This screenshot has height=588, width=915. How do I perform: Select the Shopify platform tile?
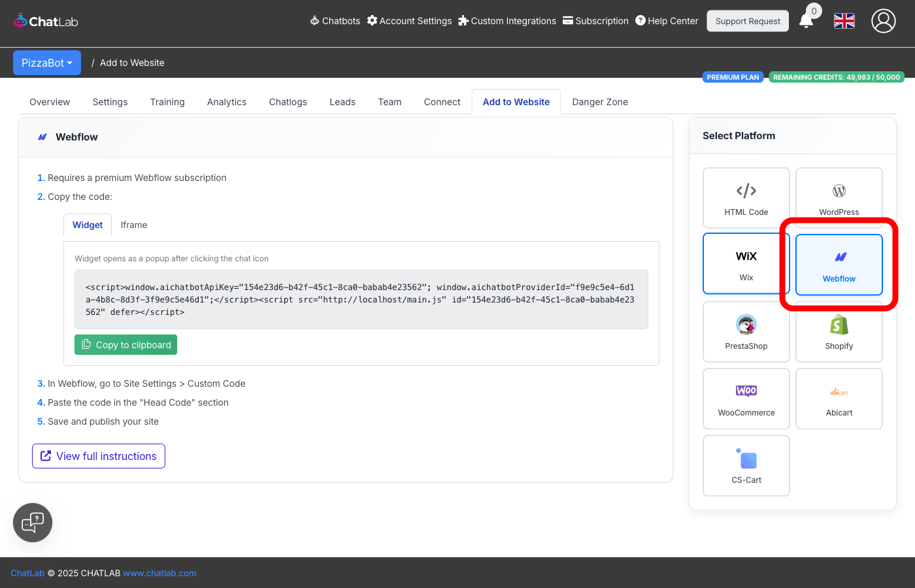[x=839, y=331]
